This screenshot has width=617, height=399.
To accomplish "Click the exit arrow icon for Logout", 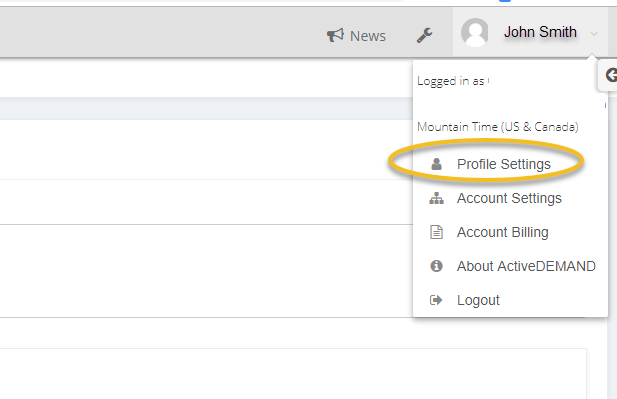I will tap(436, 300).
